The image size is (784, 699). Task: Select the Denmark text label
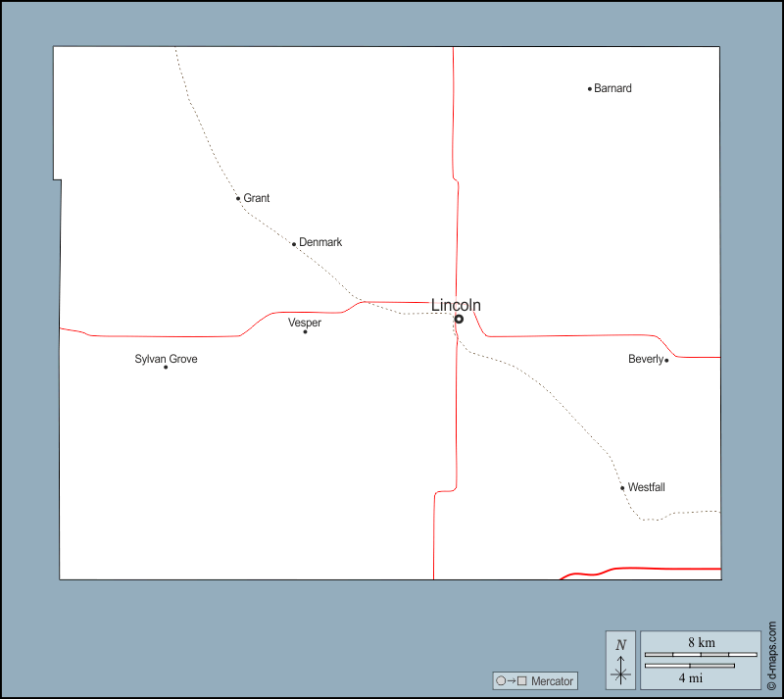320,242
